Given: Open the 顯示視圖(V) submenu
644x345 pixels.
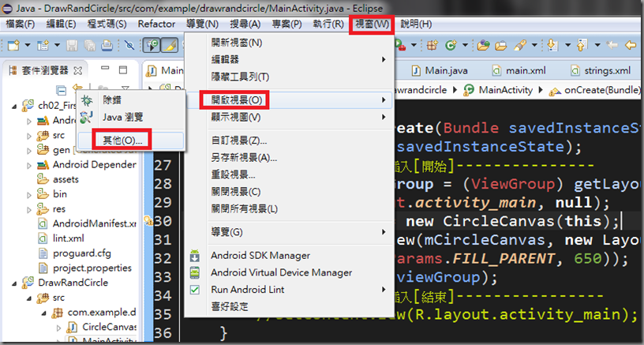Looking at the screenshot, I should coord(289,118).
